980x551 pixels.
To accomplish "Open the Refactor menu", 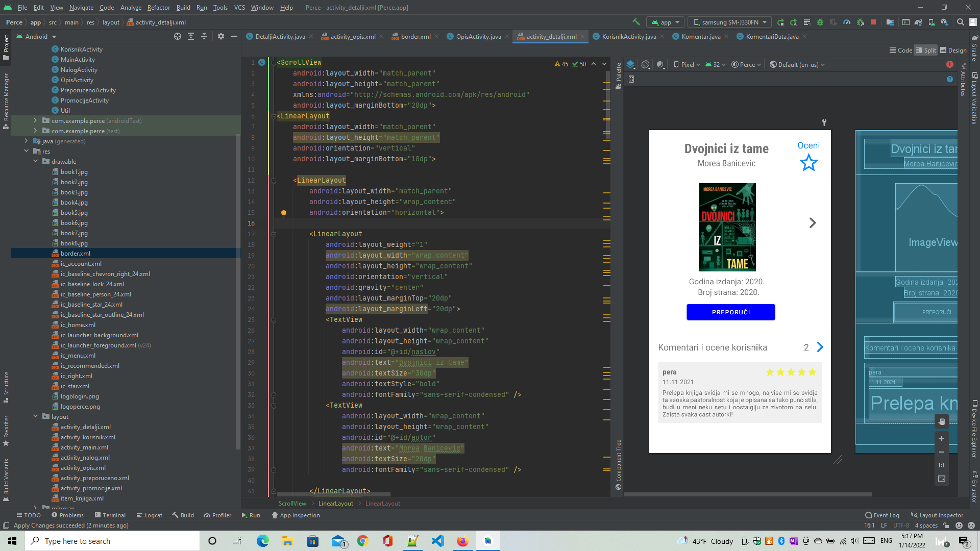I will (x=158, y=8).
